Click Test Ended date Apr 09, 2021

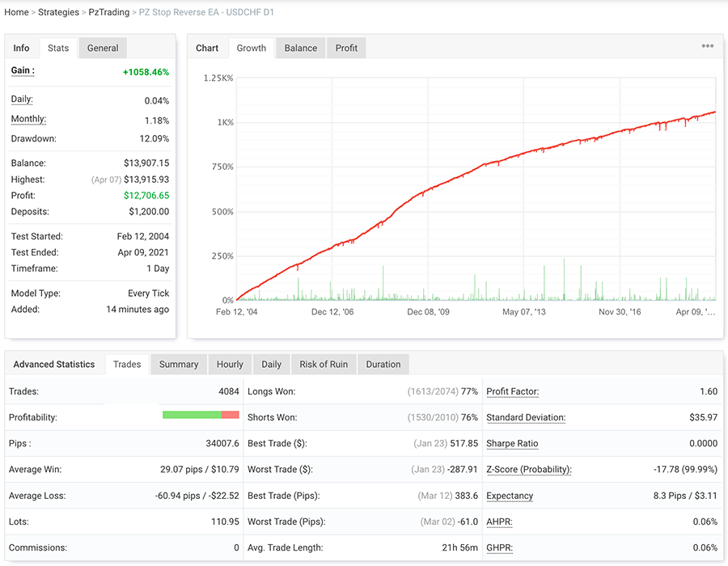(x=143, y=252)
